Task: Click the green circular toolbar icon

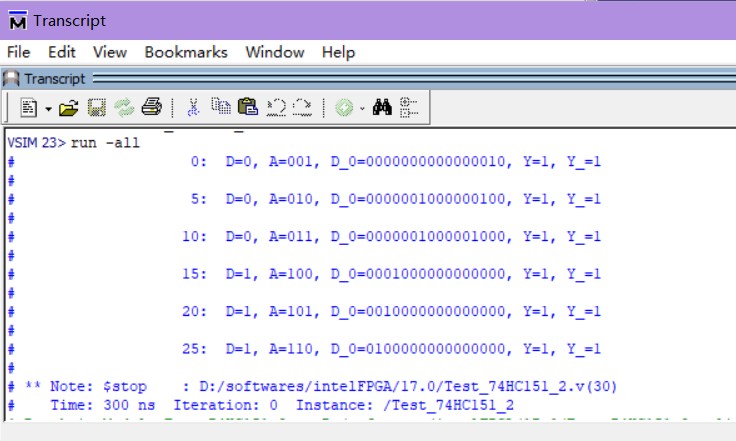Action: [x=344, y=108]
